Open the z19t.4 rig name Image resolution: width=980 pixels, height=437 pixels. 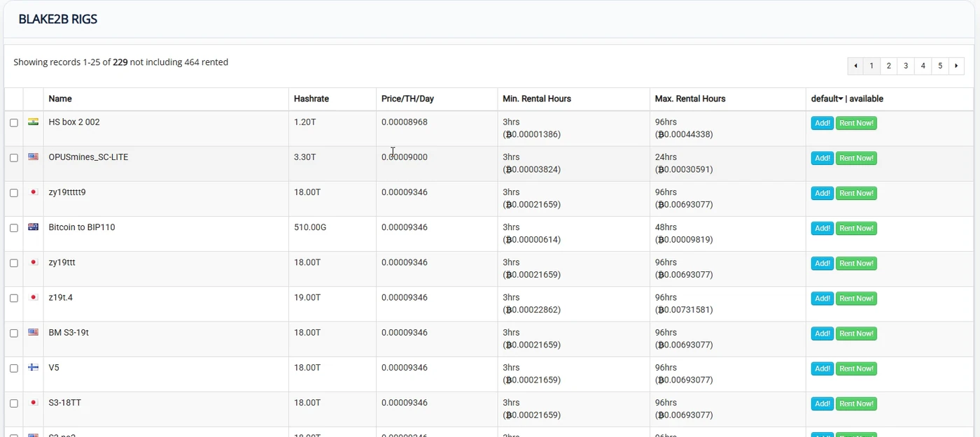[x=61, y=297]
